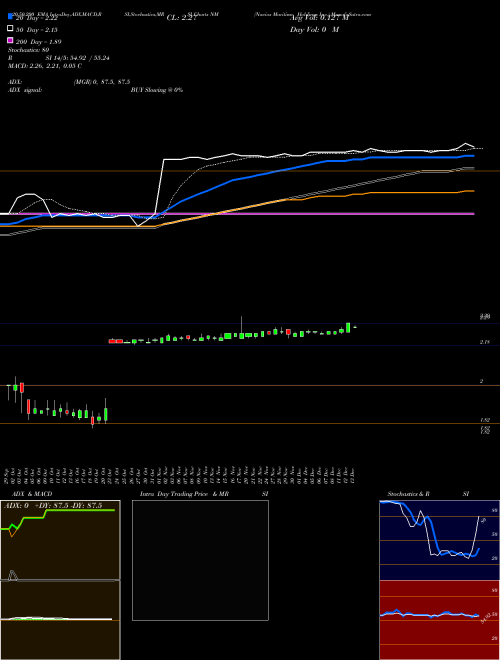Select the '20 Day = 2.22' legend text
Viewport: 500px width, 660px height.
point(37,18)
